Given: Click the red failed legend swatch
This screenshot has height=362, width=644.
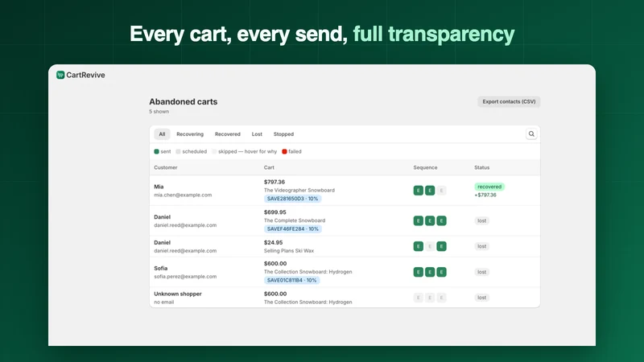Looking at the screenshot, I should [284, 151].
